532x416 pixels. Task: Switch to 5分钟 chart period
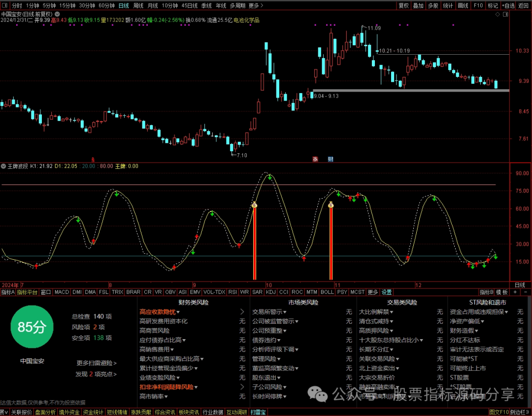(49, 5)
